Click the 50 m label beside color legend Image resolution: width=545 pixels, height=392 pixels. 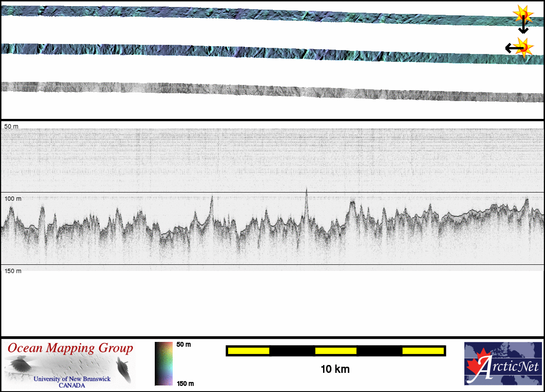point(184,345)
